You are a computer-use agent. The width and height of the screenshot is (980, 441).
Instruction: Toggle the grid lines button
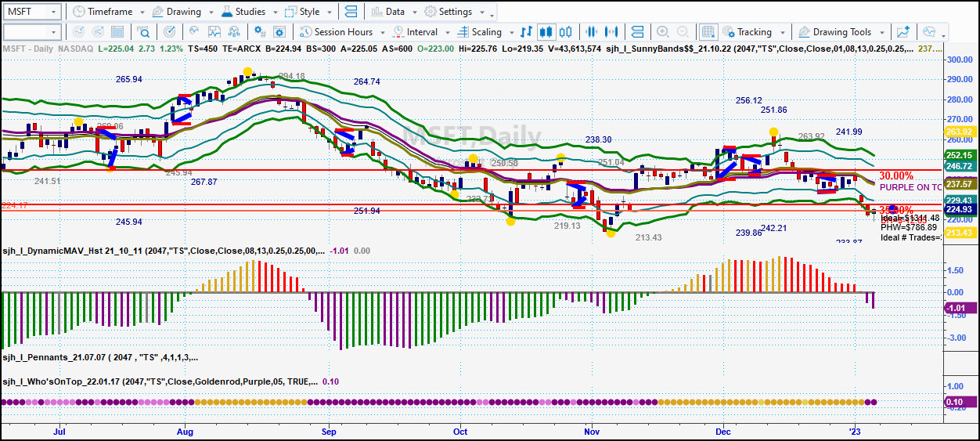click(708, 32)
